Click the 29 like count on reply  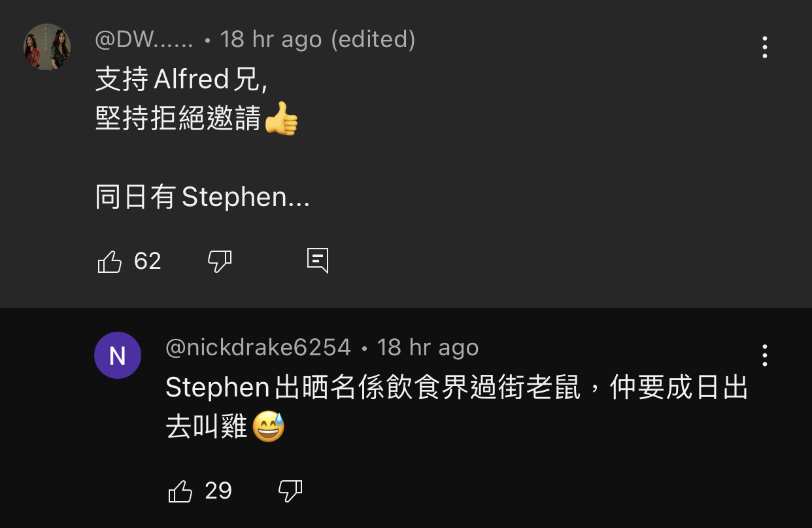[218, 491]
